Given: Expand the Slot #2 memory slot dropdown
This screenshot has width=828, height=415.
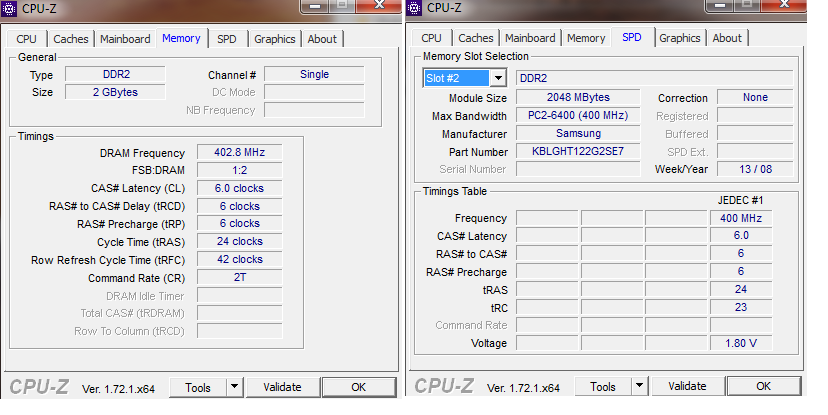Looking at the screenshot, I should [x=498, y=78].
